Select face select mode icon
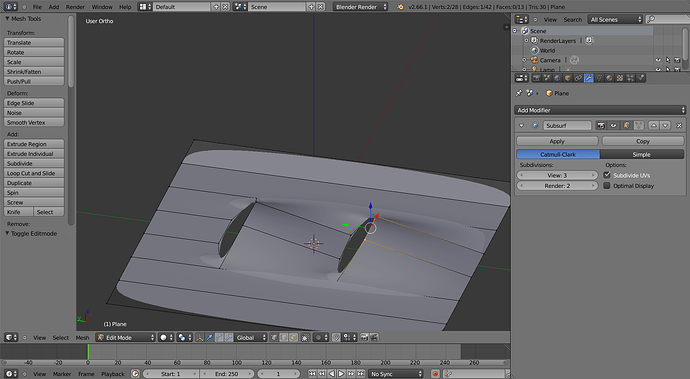The width and height of the screenshot is (690, 379). (x=294, y=338)
